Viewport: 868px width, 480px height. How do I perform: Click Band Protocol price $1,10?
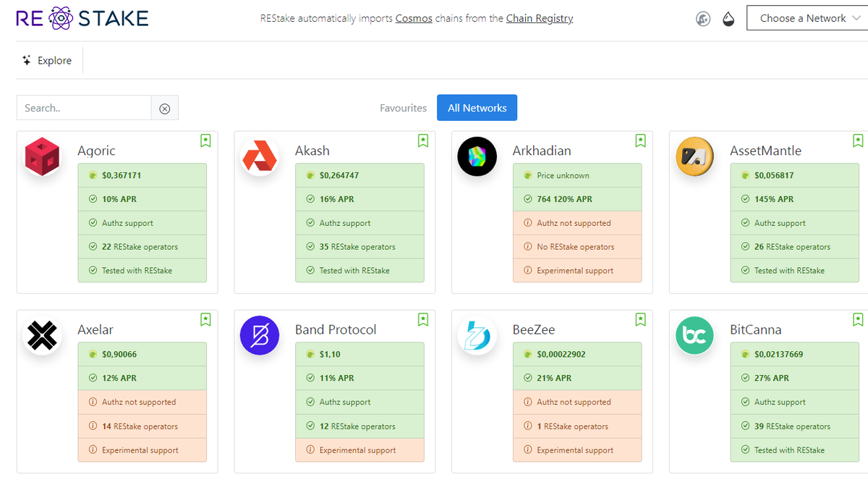pos(359,354)
